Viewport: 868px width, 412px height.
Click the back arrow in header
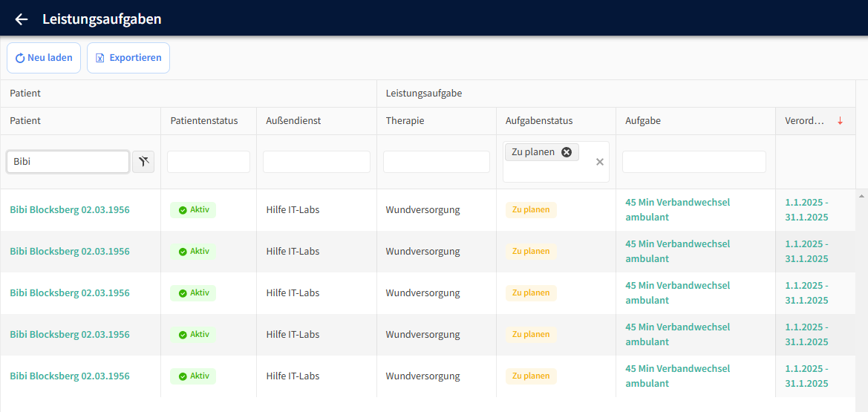(x=22, y=19)
